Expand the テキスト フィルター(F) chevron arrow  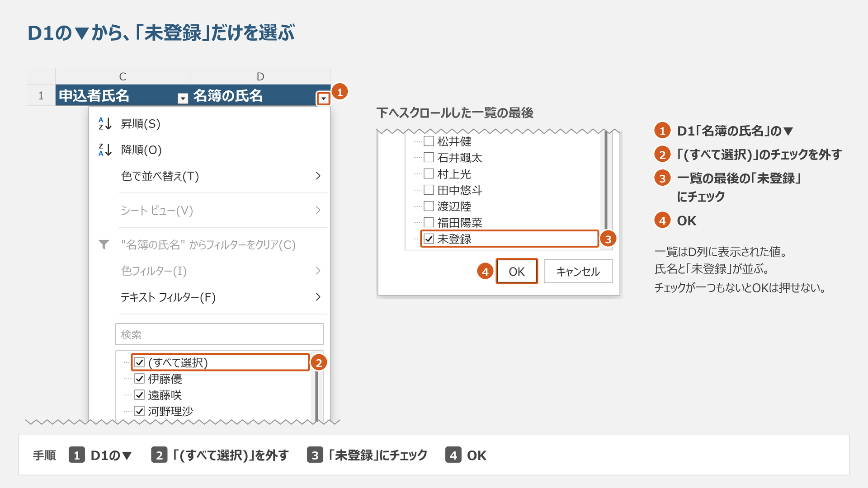[x=318, y=297]
